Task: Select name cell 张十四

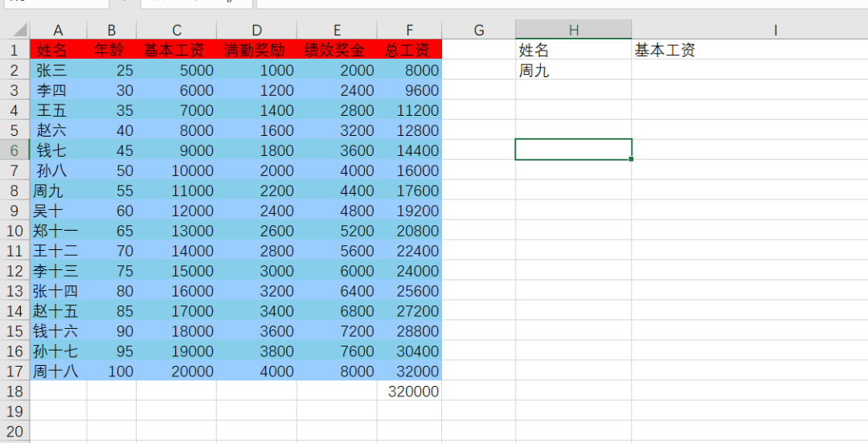Action: (x=58, y=291)
